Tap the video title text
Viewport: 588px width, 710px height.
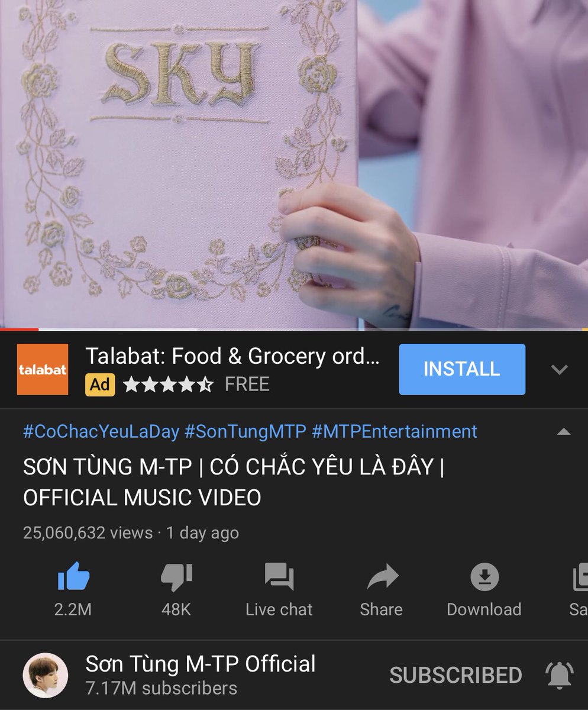pyautogui.click(x=234, y=482)
